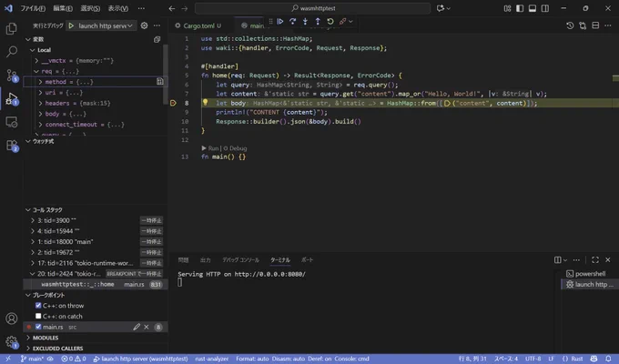The width and height of the screenshot is (619, 364).
Task: Open the Edit menu
Action: click(63, 8)
